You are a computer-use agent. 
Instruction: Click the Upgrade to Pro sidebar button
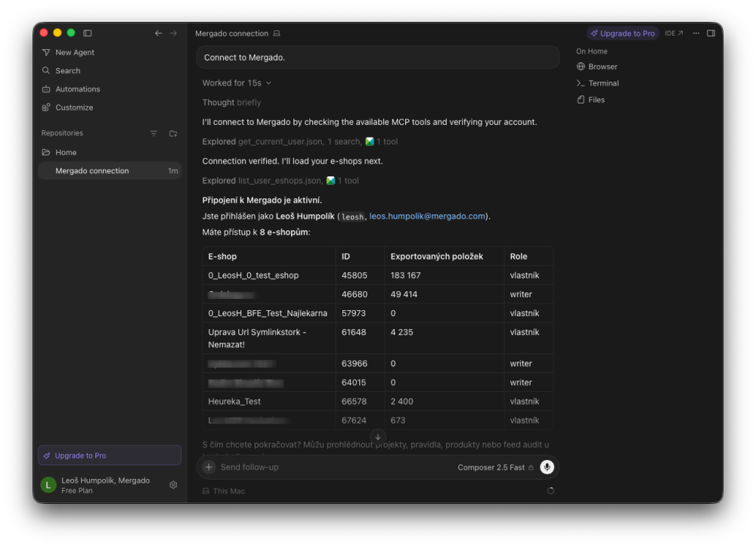coord(110,455)
